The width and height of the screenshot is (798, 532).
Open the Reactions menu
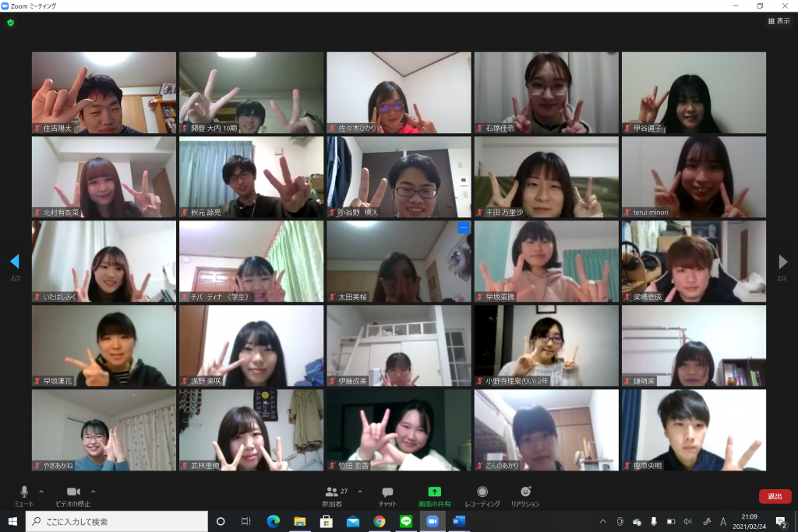pos(526,495)
